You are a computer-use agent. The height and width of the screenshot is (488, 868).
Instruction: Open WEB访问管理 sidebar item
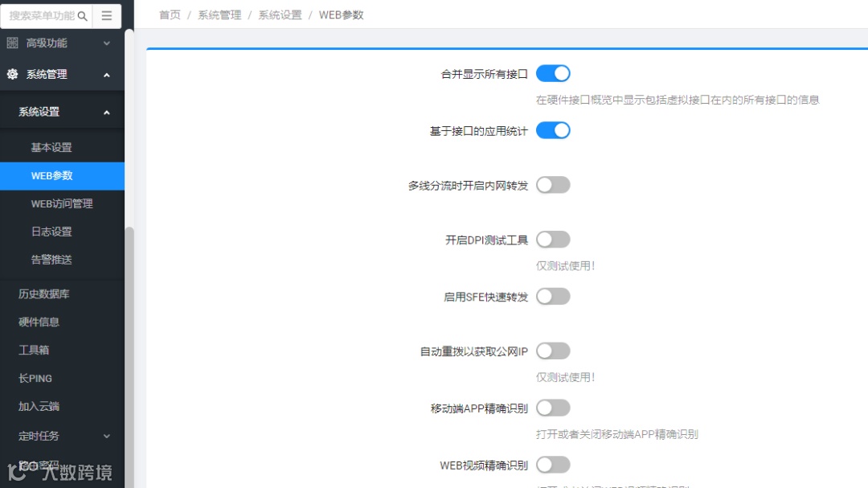(x=62, y=204)
